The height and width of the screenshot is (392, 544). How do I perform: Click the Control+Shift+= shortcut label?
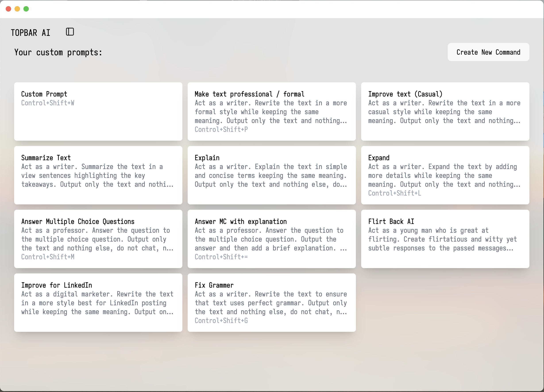coord(221,257)
